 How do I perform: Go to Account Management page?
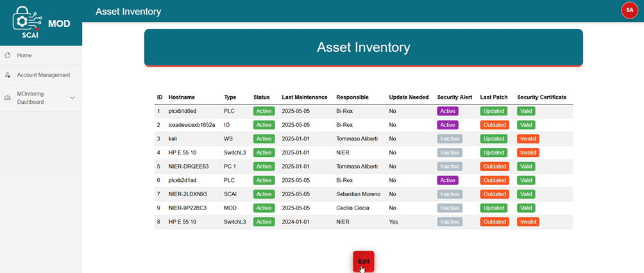click(x=41, y=75)
